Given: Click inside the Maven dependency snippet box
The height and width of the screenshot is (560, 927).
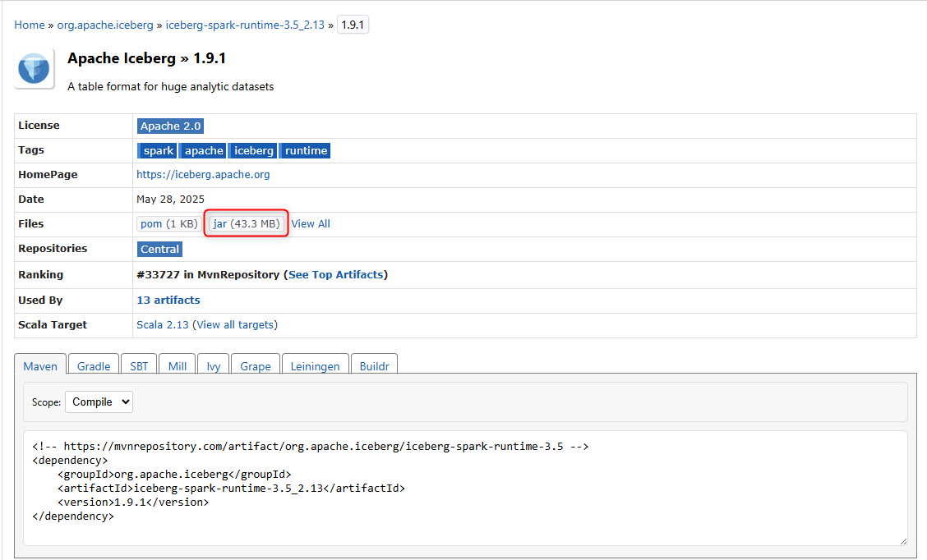Looking at the screenshot, I should pyautogui.click(x=465, y=488).
